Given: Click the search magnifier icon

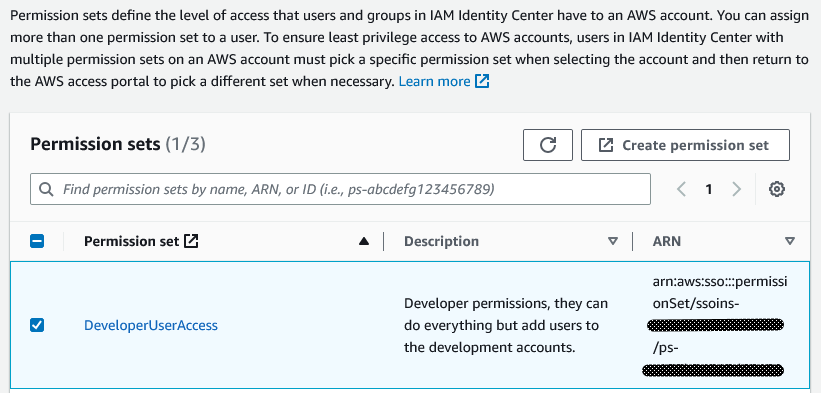Looking at the screenshot, I should click(46, 189).
